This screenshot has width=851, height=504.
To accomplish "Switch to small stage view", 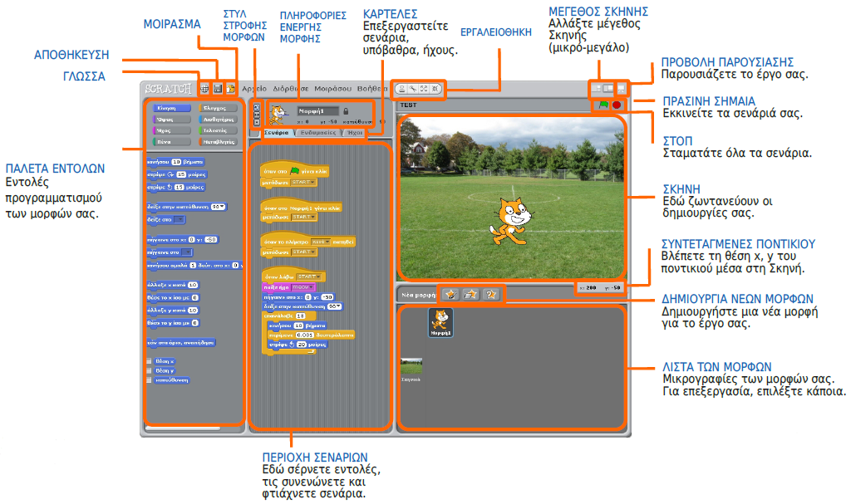I will [x=597, y=89].
